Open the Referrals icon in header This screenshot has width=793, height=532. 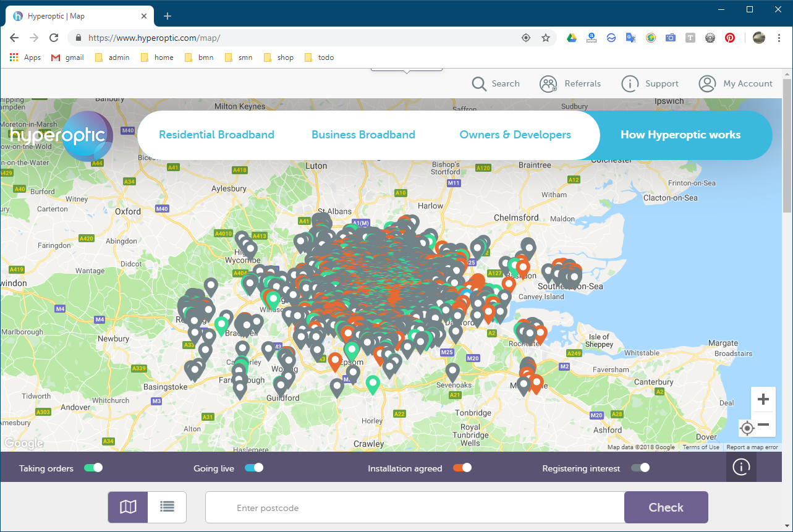point(548,83)
